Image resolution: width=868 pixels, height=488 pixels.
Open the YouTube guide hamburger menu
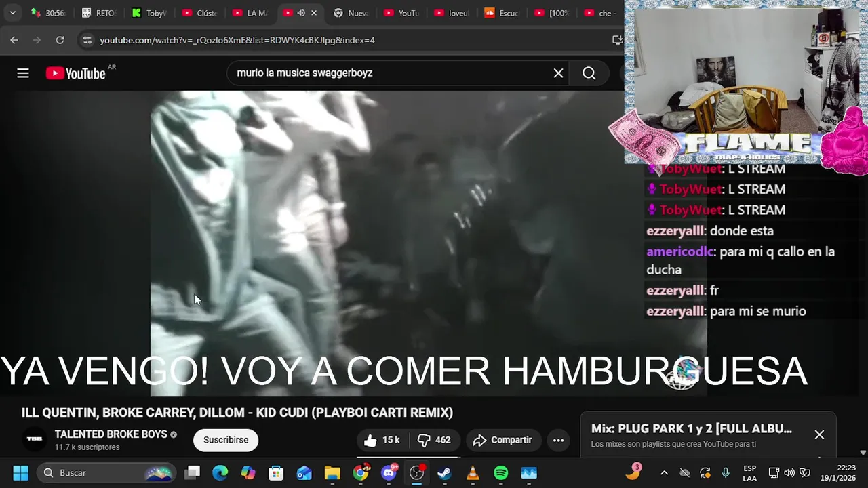click(x=23, y=73)
